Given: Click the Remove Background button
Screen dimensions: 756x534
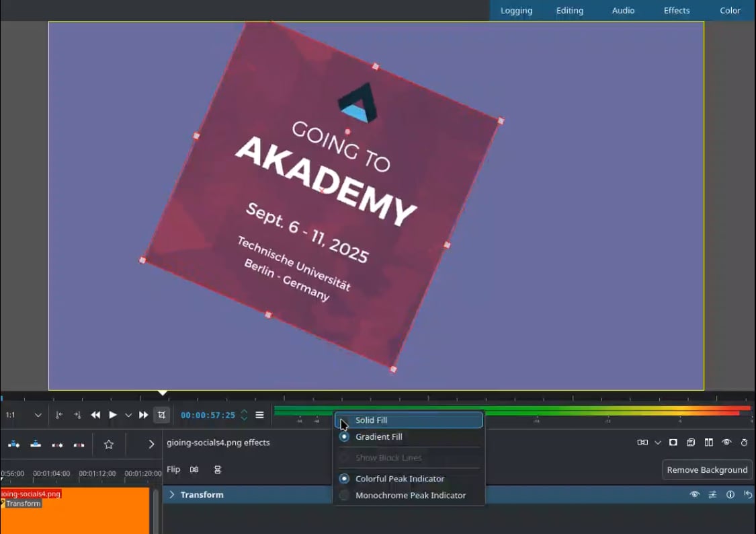Looking at the screenshot, I should (x=707, y=470).
